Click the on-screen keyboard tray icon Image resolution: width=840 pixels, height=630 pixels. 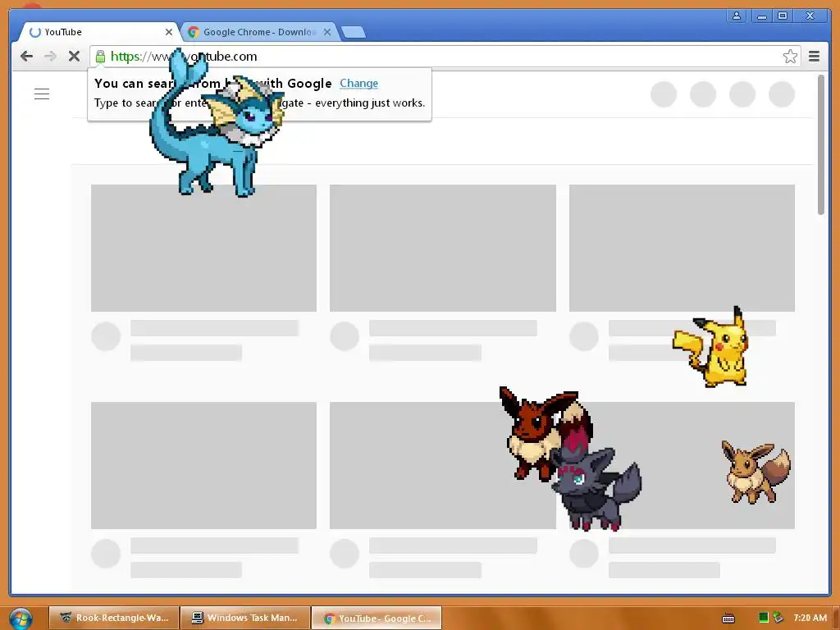pyautogui.click(x=728, y=619)
